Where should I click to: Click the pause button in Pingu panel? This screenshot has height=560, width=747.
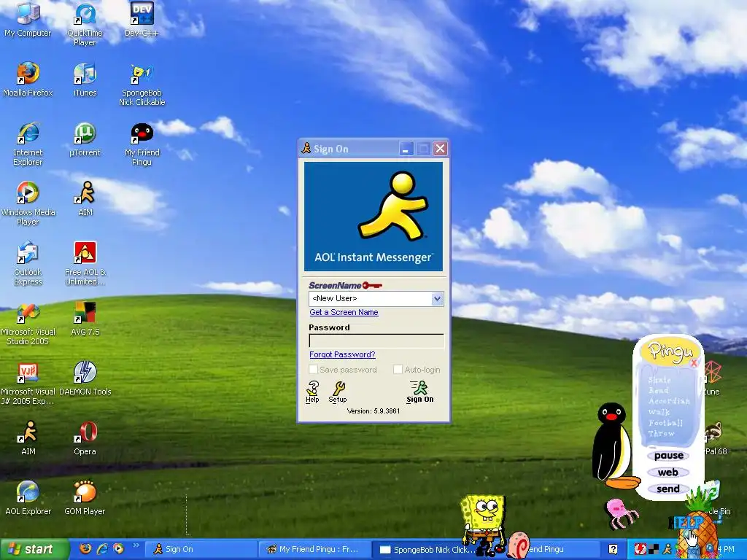tap(668, 456)
